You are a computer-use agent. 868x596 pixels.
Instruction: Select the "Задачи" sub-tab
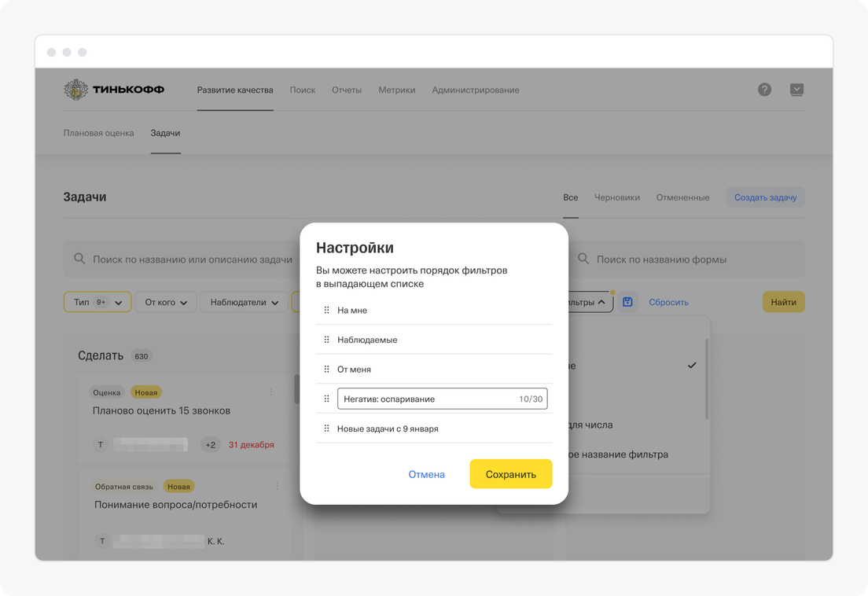pos(166,133)
